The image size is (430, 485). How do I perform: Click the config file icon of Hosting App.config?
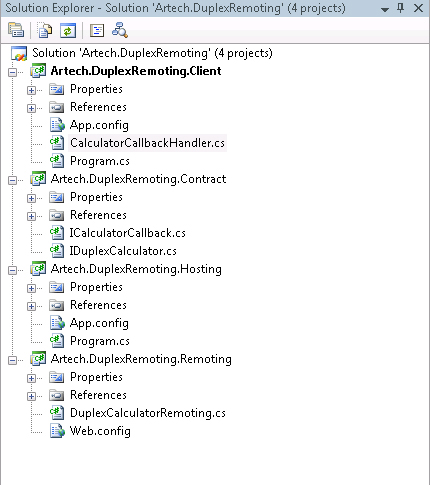(57, 323)
